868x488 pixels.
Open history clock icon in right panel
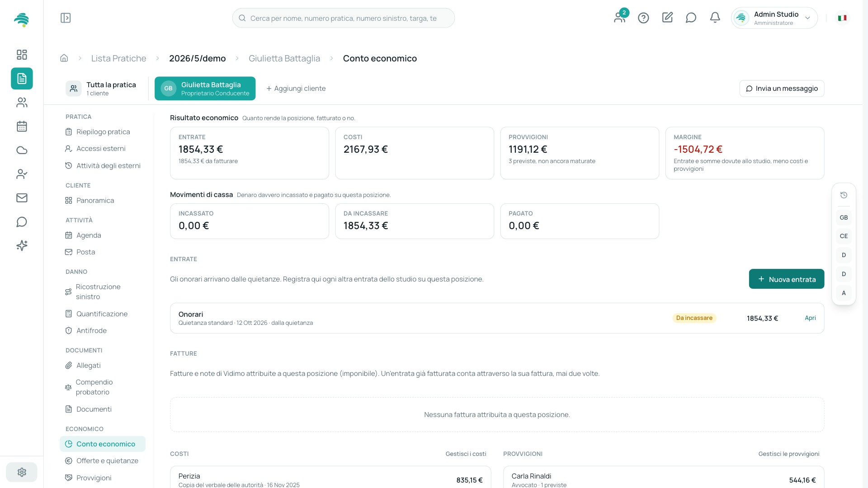coord(844,195)
